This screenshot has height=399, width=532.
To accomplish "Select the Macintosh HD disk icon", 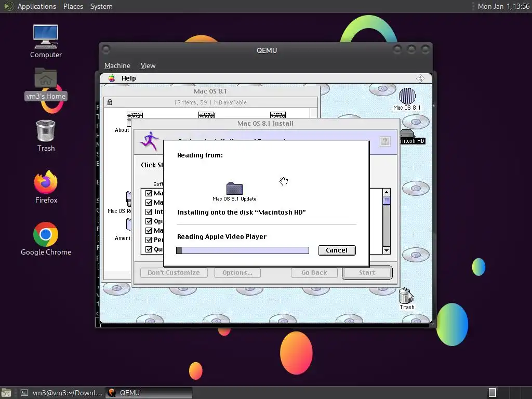I will click(407, 134).
